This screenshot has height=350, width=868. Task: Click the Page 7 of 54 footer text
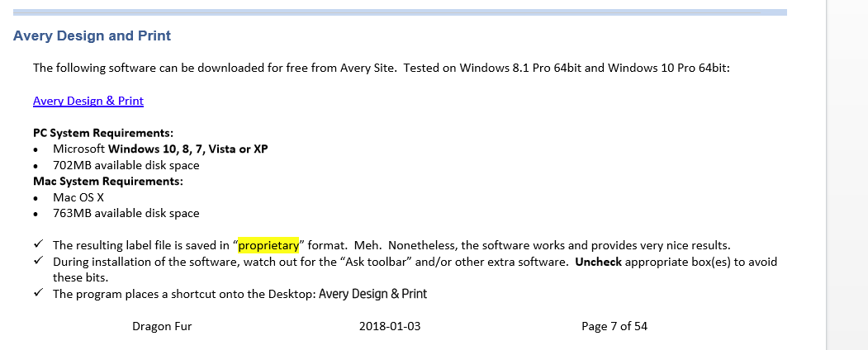(614, 326)
